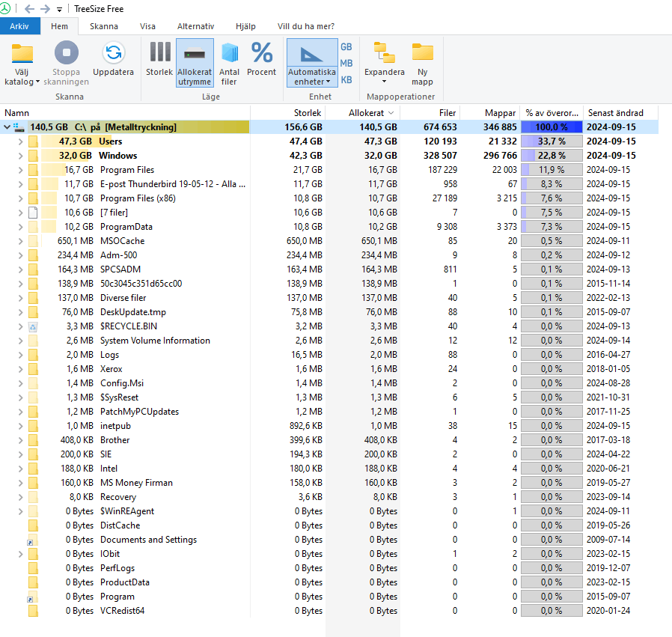Expand the $RECYCLE.BIN folder
This screenshot has width=672, height=637.
coord(20,326)
